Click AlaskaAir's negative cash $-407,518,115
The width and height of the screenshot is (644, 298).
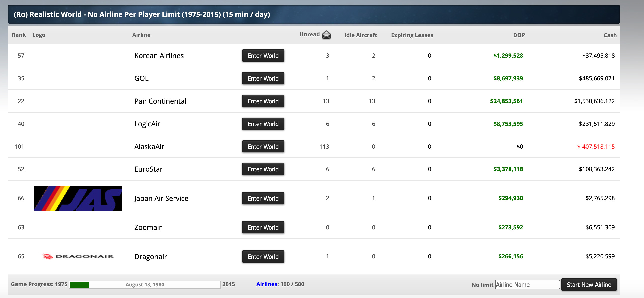pyautogui.click(x=596, y=147)
